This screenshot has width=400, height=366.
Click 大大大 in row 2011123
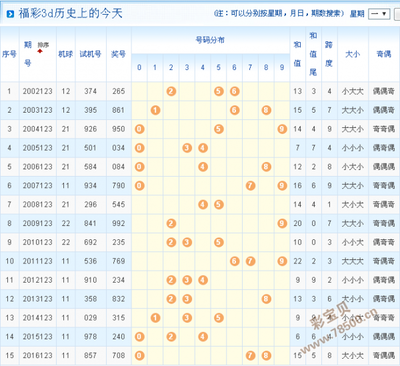(353, 261)
